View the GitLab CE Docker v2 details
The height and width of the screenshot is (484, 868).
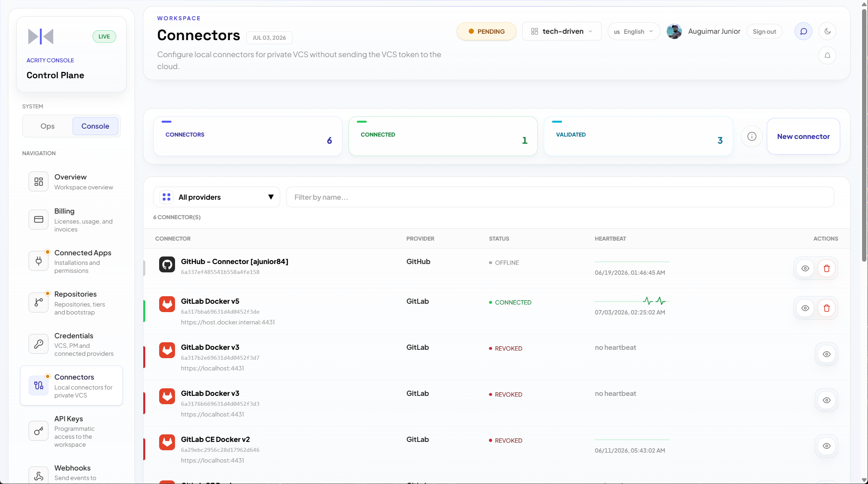pyautogui.click(x=827, y=446)
